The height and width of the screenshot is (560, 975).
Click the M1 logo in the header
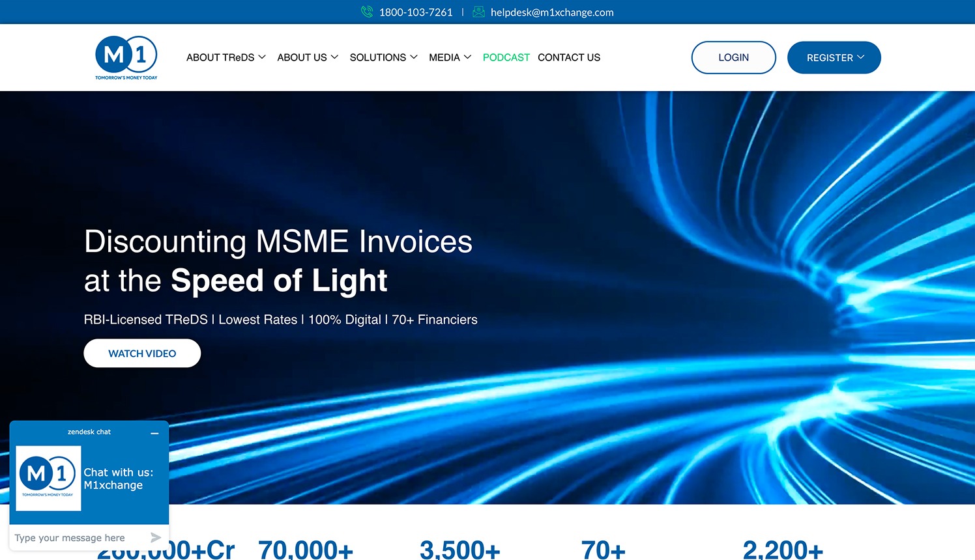[126, 58]
